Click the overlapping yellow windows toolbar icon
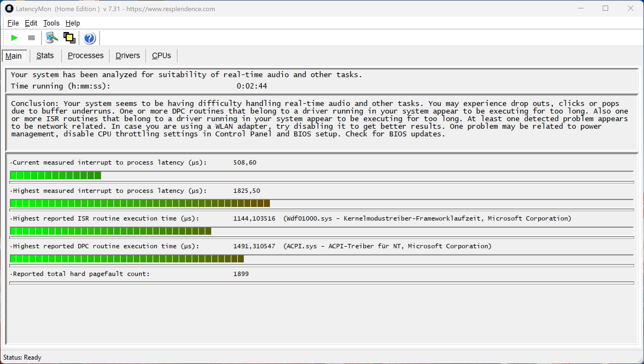Image resolution: width=644 pixels, height=364 pixels. pyautogui.click(x=70, y=38)
